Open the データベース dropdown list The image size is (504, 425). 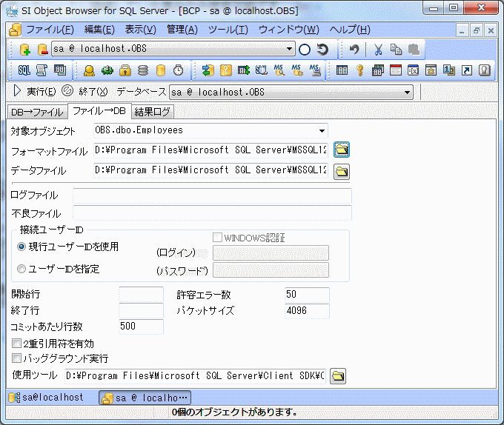(407, 93)
